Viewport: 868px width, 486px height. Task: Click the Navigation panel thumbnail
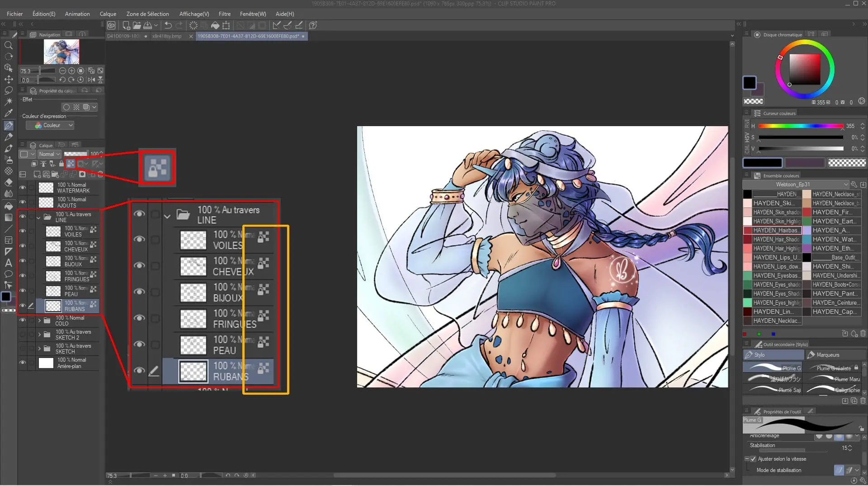[x=61, y=52]
